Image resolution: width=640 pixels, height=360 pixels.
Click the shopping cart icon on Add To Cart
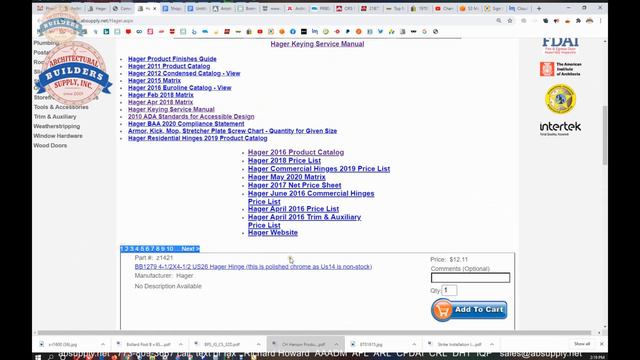[x=442, y=310]
